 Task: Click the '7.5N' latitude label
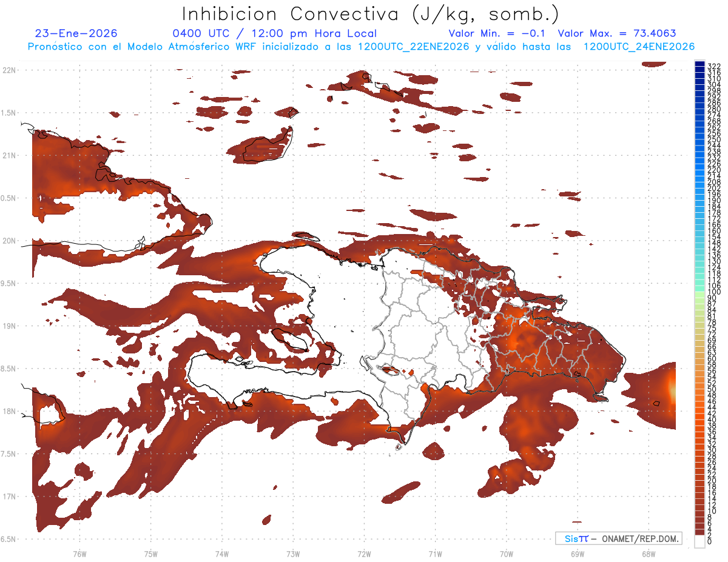(8, 454)
